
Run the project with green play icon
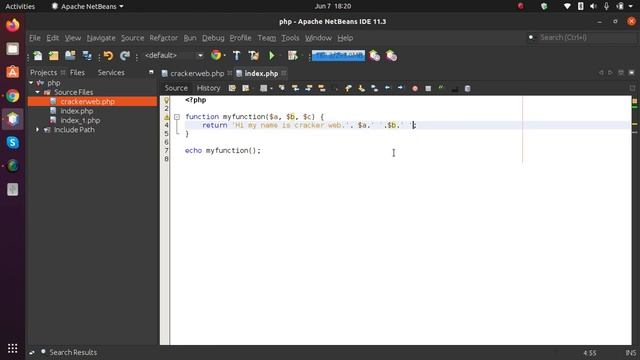pos(272,56)
